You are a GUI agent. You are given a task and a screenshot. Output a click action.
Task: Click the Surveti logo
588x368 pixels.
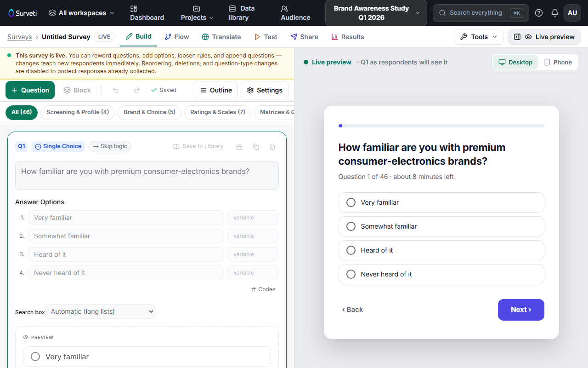tap(23, 13)
